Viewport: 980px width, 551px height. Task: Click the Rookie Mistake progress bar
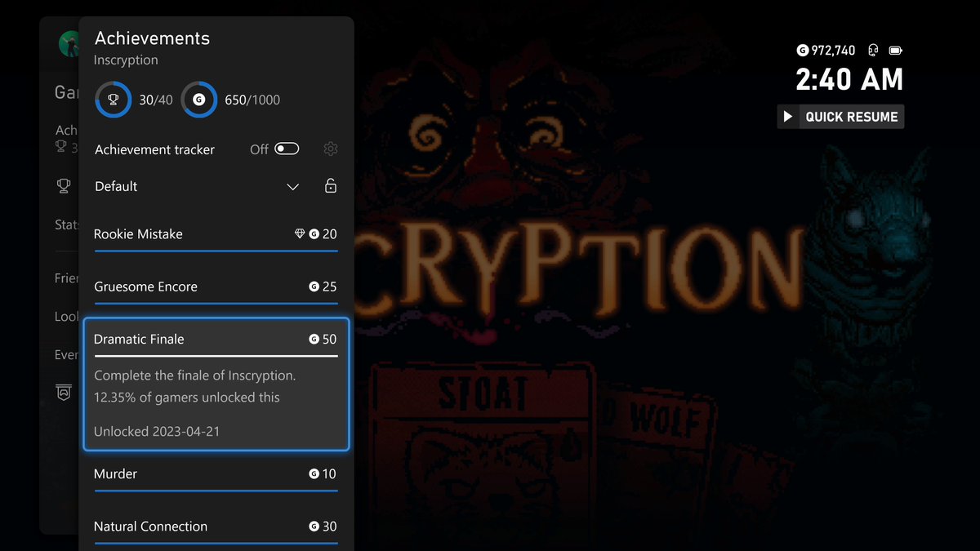click(x=216, y=251)
